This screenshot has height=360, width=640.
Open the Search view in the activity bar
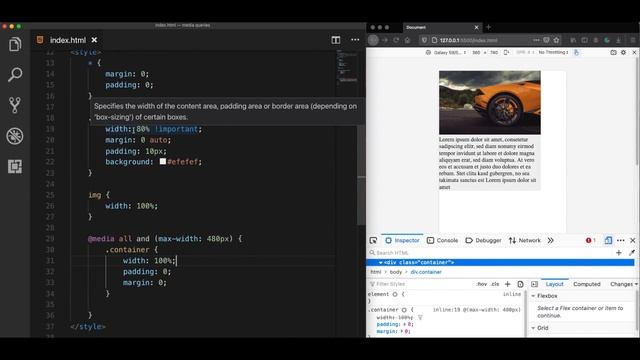click(x=15, y=74)
